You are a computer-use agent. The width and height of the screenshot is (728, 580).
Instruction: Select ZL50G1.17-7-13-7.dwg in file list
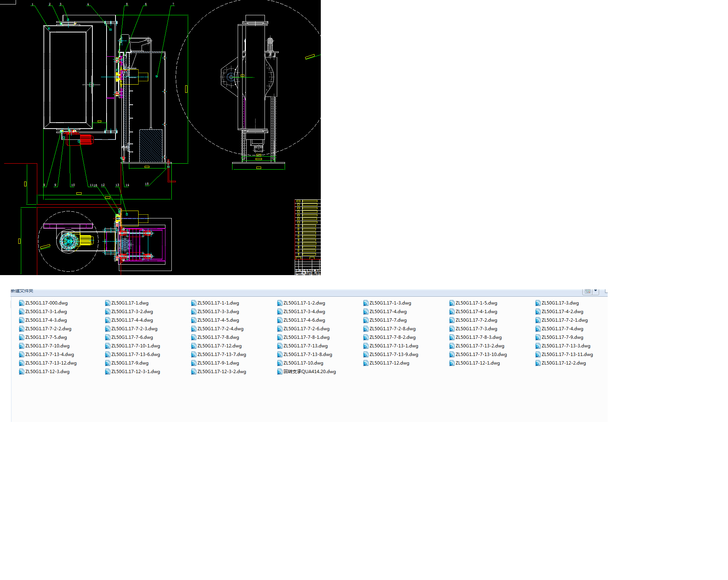click(222, 354)
